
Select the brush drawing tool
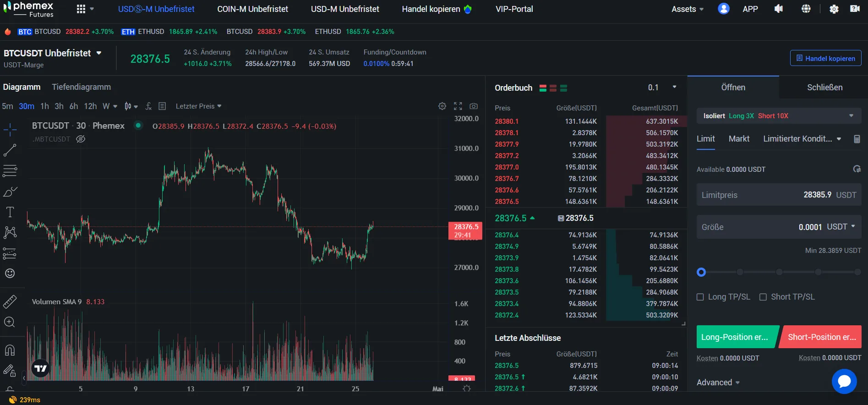(x=10, y=192)
